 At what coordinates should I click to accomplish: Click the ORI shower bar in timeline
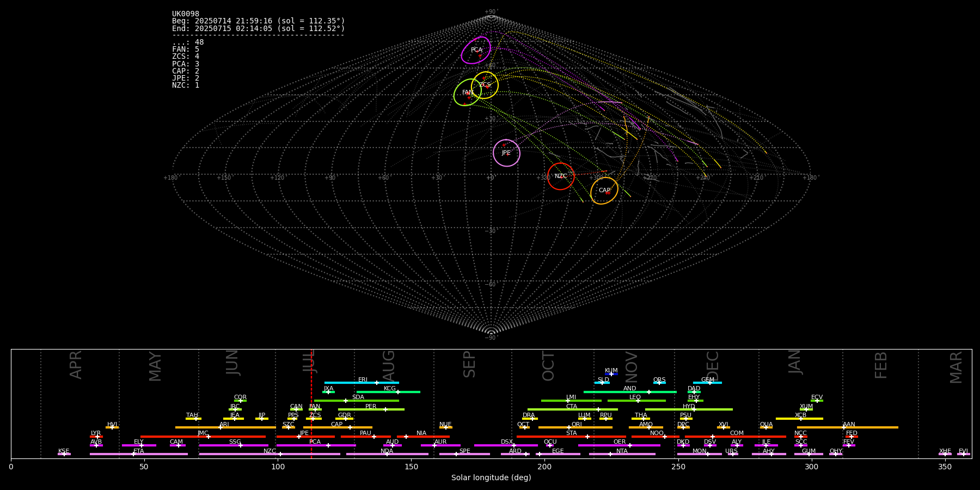[x=575, y=427]
